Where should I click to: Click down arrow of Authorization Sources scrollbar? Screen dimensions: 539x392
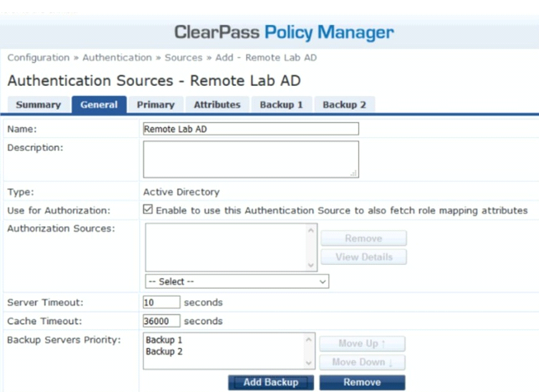pyautogui.click(x=311, y=265)
